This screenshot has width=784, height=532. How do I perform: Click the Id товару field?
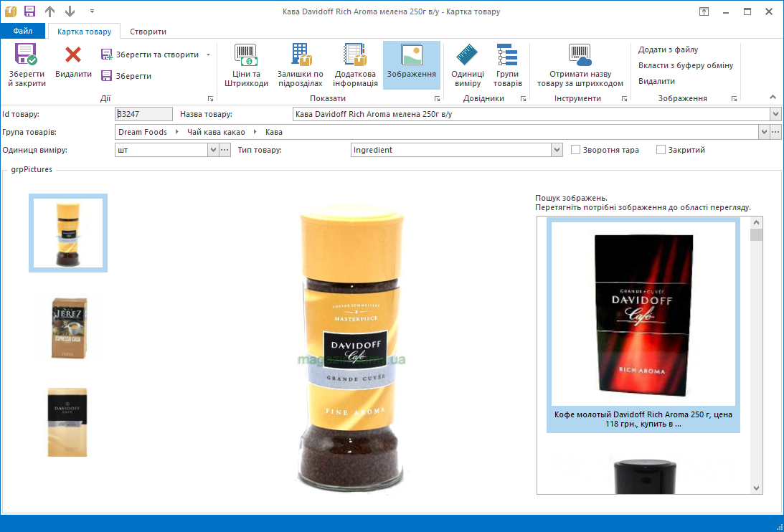tap(143, 114)
